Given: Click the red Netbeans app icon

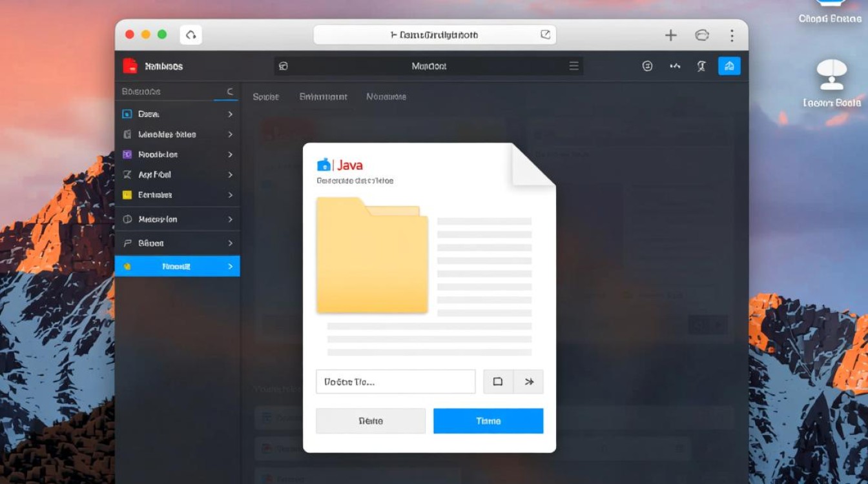Looking at the screenshot, I should 129,65.
